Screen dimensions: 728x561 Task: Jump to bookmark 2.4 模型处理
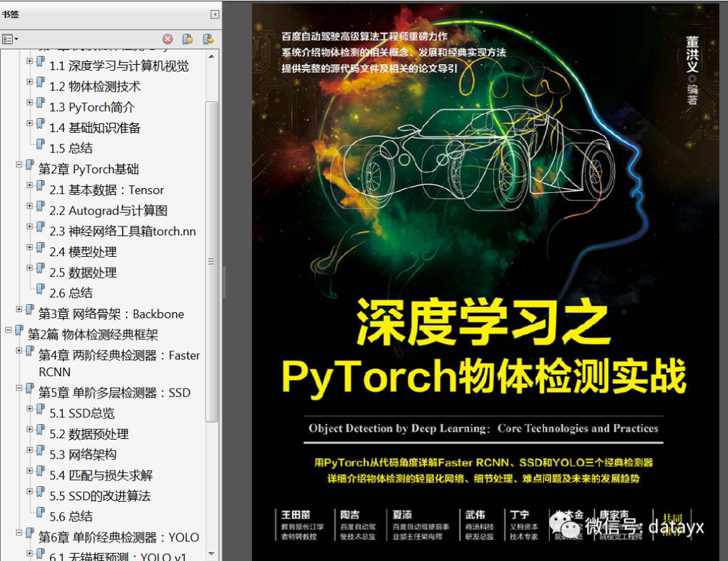tap(83, 252)
